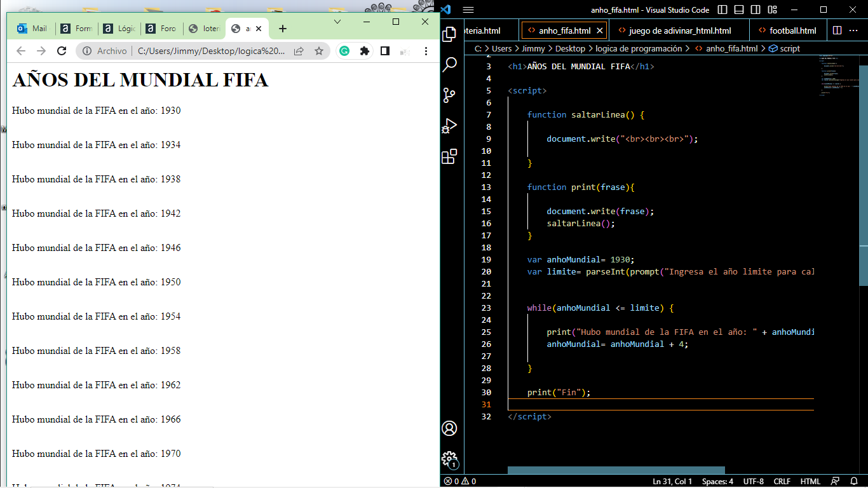This screenshot has height=488, width=868.
Task: Open the editor More Actions ellipsis menu
Action: pyautogui.click(x=855, y=30)
